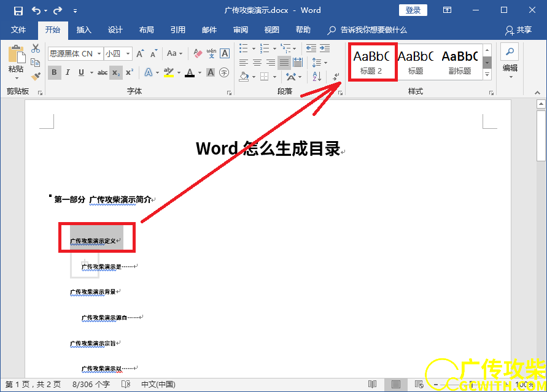Image resolution: width=547 pixels, height=392 pixels.
Task: Open the underline style dropdown arrow
Action: (x=91, y=72)
